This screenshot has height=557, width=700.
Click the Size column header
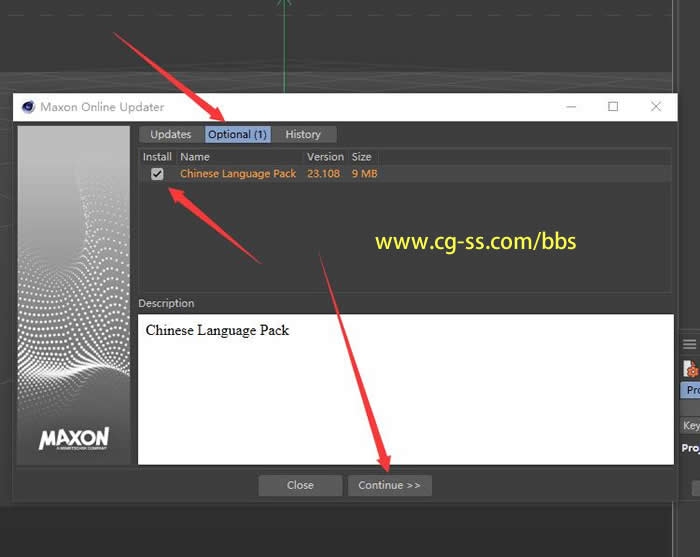click(x=361, y=157)
